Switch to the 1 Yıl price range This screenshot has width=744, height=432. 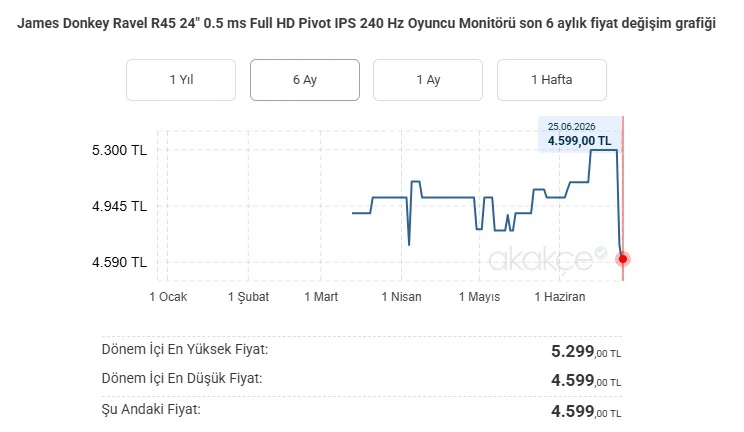pos(181,80)
